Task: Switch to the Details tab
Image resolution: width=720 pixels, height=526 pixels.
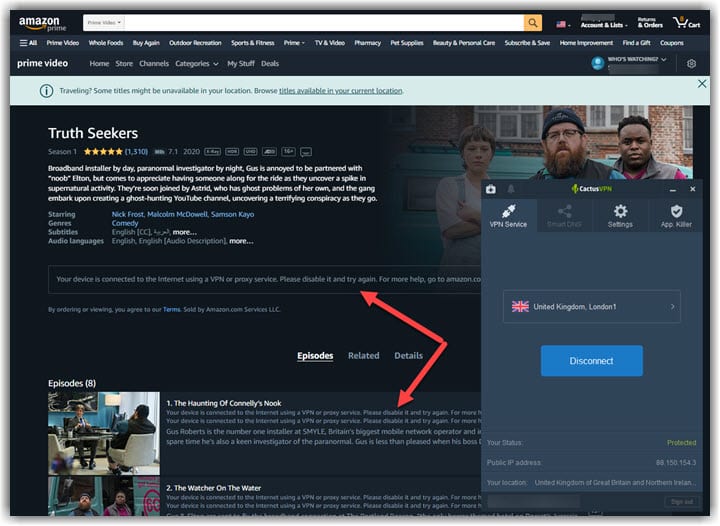Action: pos(408,356)
